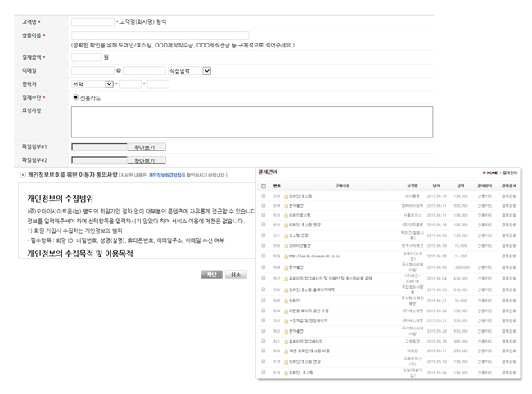Image resolution: width=532 pixels, height=394 pixels.
Task: Check the select-all checkbox in table header
Action: pos(264,186)
